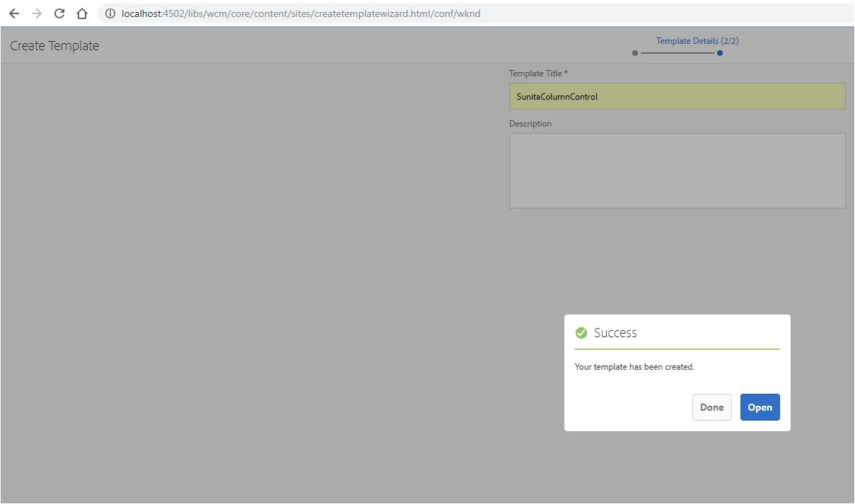Click the localhost URL in address bar
Screen dimensions: 855x504
301,13
